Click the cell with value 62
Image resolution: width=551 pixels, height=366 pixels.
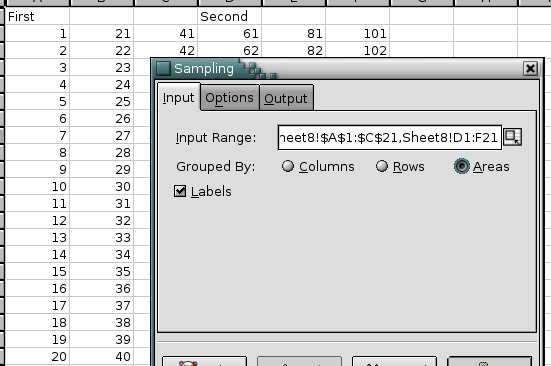coord(229,50)
